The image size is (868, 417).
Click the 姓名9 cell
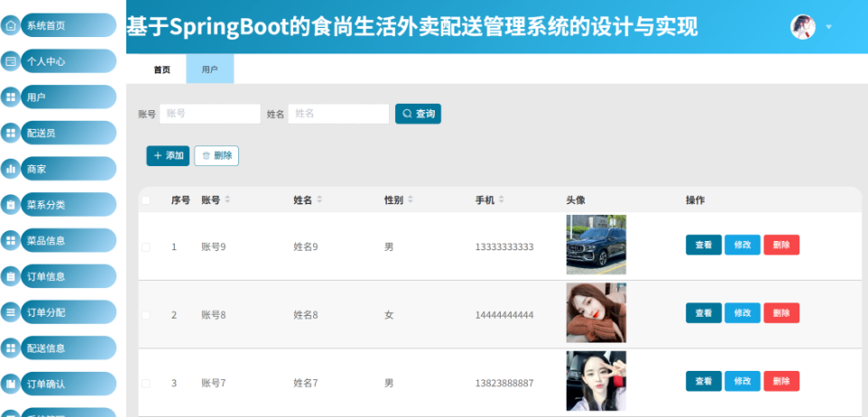306,247
